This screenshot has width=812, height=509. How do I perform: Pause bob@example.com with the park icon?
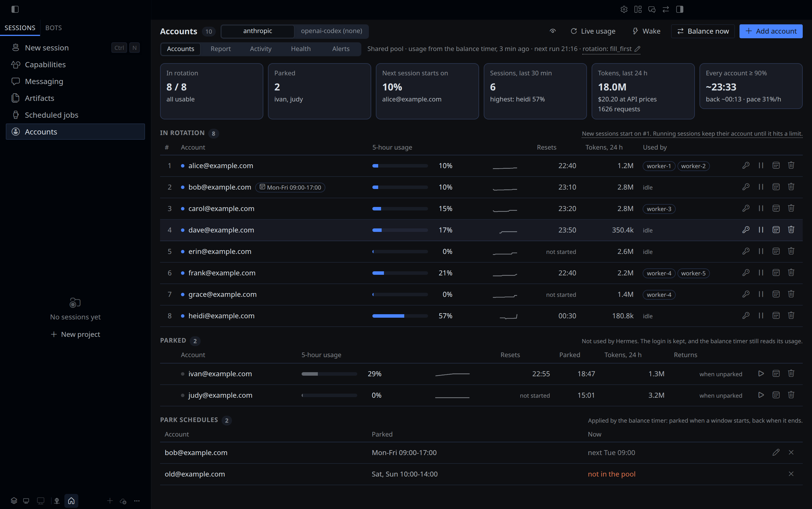pyautogui.click(x=761, y=187)
